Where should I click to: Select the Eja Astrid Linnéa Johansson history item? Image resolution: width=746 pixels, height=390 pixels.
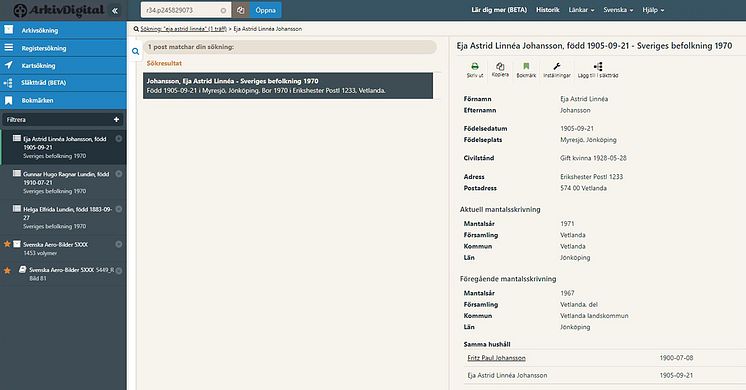click(63, 147)
